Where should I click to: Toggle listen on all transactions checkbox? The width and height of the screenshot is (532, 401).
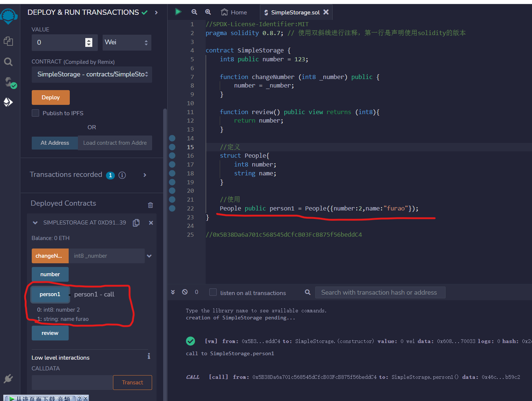tap(213, 292)
